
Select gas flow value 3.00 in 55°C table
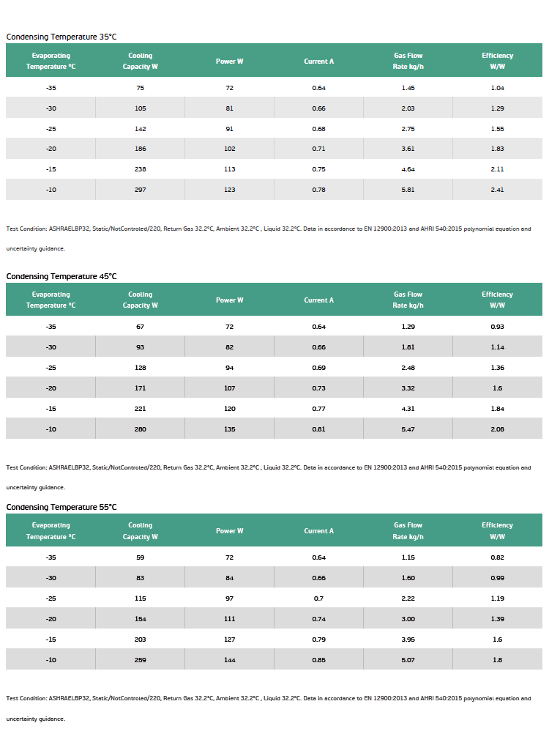pyautogui.click(x=408, y=619)
